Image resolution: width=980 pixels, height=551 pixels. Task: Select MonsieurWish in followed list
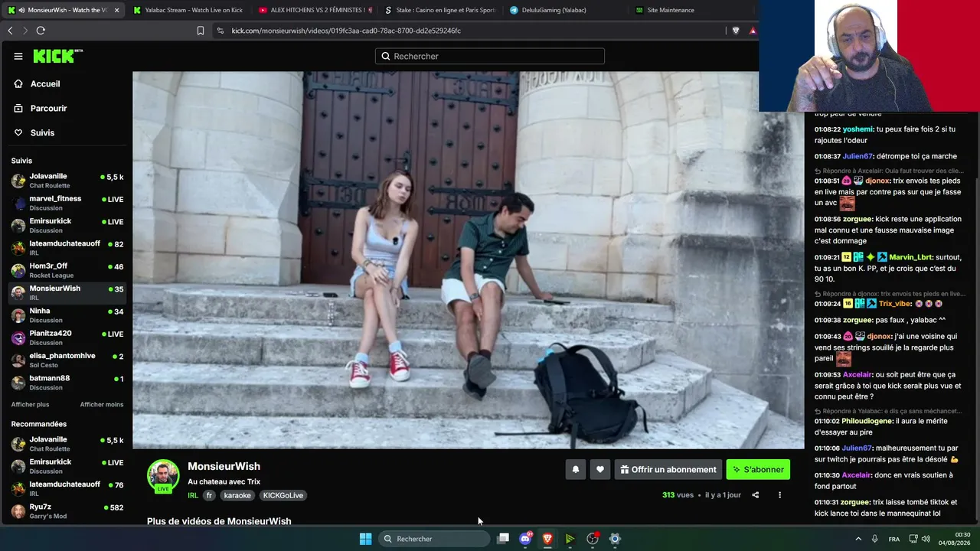(x=67, y=292)
